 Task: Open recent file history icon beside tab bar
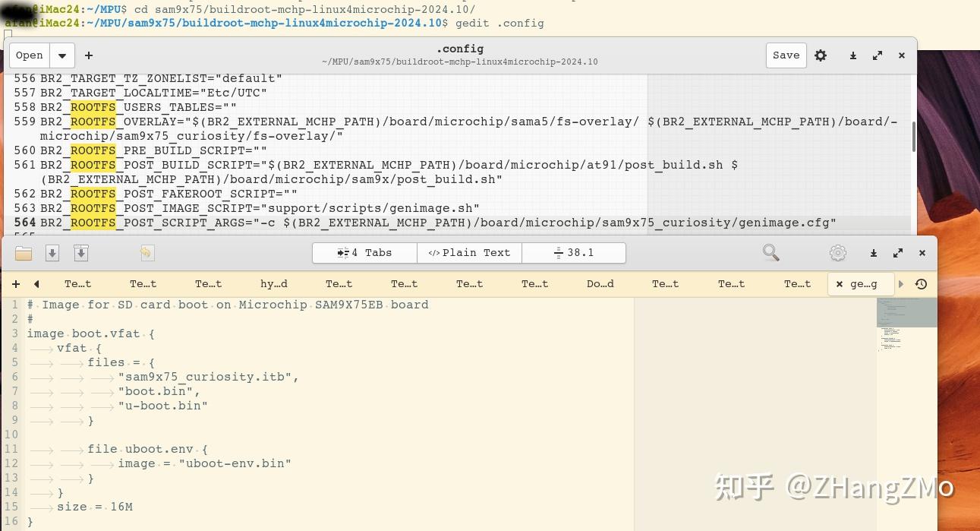point(921,283)
